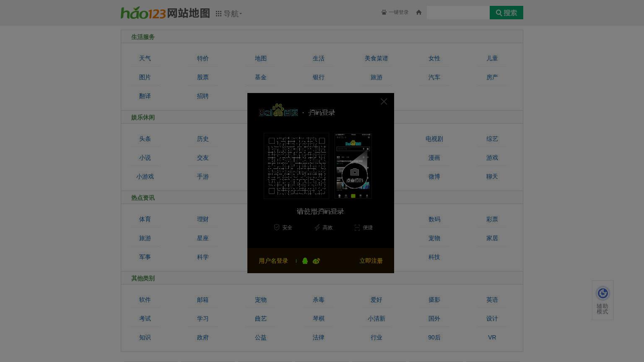Click the QR code image
644x362 pixels.
[296, 165]
